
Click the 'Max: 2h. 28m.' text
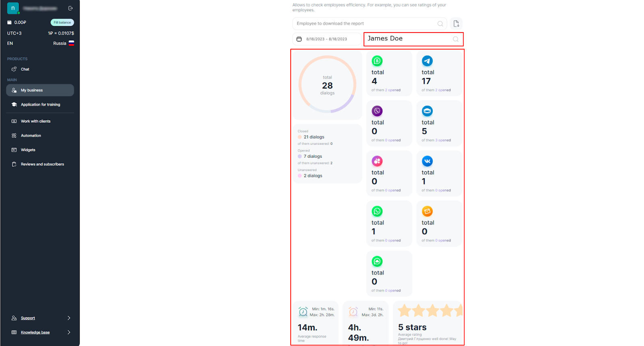[322, 315]
